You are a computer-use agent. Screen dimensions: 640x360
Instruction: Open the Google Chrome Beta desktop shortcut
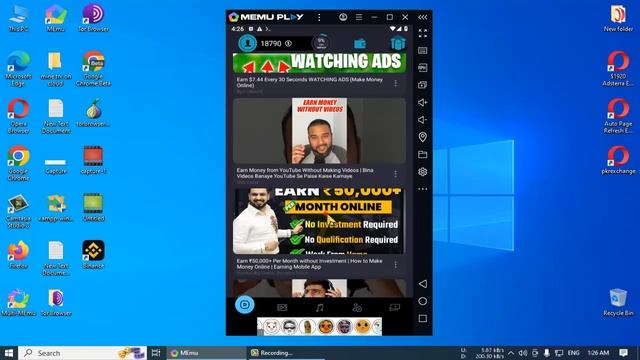93,69
